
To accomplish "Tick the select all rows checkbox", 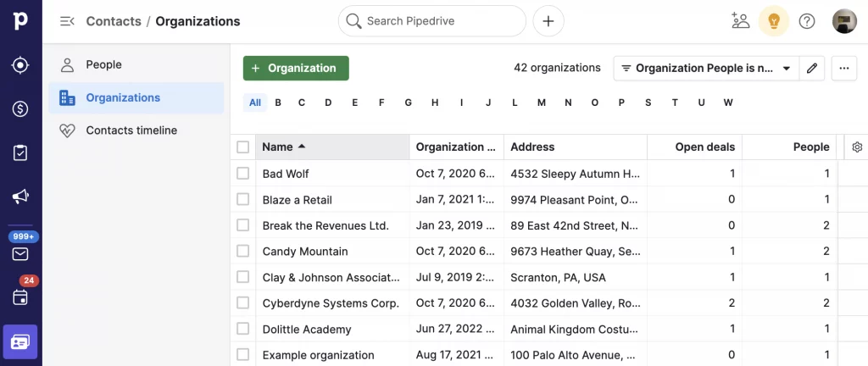I will (x=243, y=147).
